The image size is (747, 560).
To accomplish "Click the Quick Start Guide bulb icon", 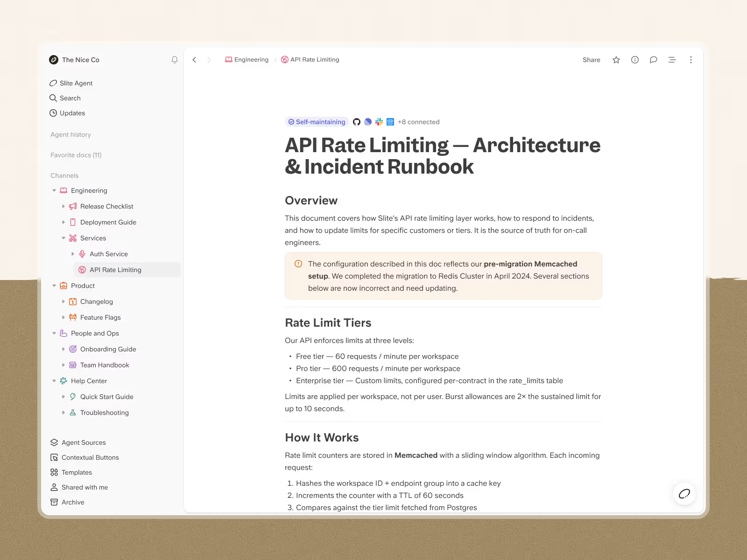I will coord(73,397).
